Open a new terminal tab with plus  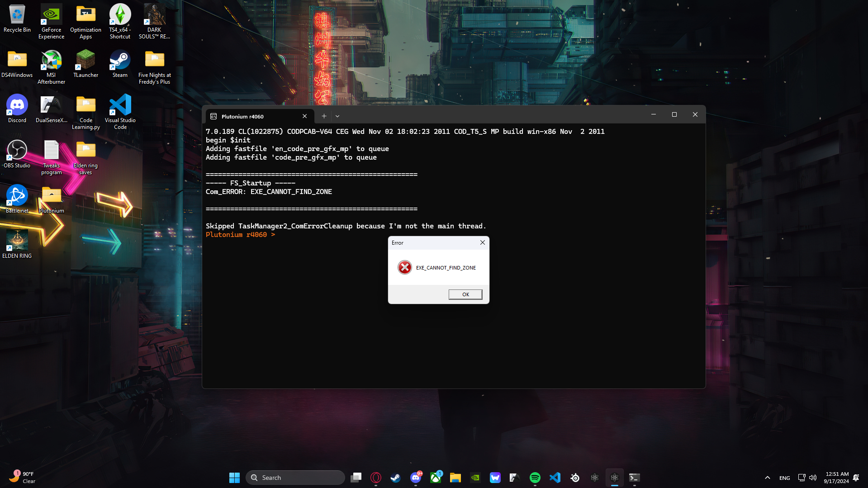coord(324,116)
